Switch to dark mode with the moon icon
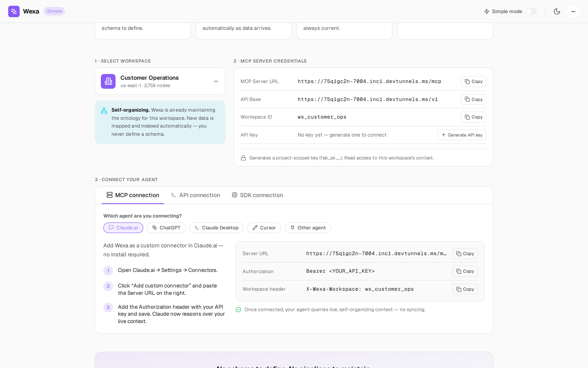 click(x=557, y=11)
